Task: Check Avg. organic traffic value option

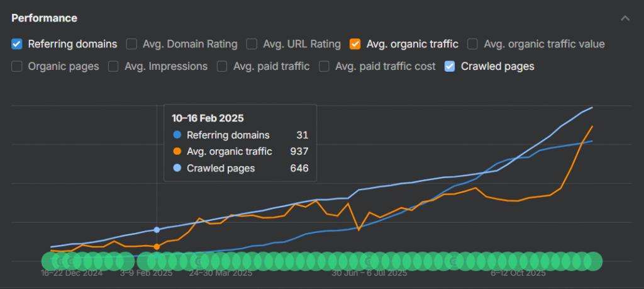Action: click(x=472, y=44)
